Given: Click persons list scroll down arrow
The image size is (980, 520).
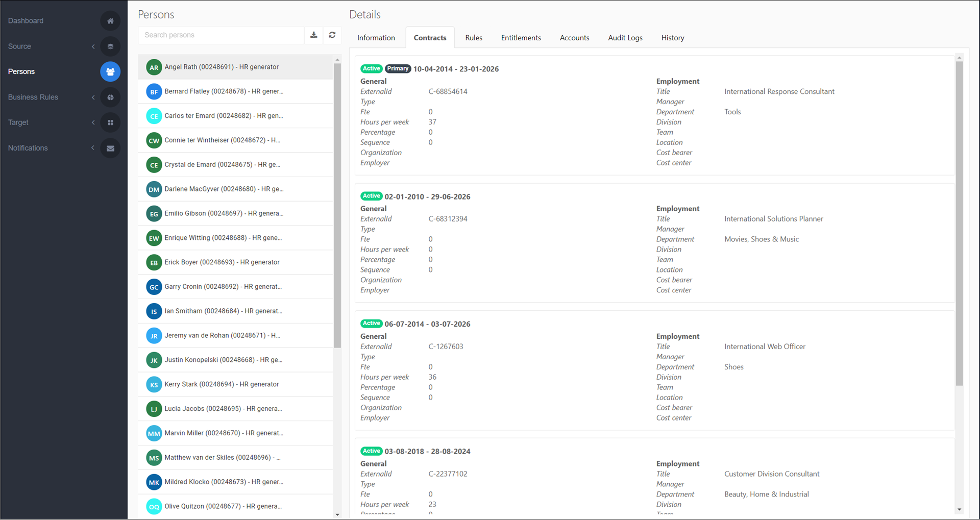Looking at the screenshot, I should pos(337,514).
